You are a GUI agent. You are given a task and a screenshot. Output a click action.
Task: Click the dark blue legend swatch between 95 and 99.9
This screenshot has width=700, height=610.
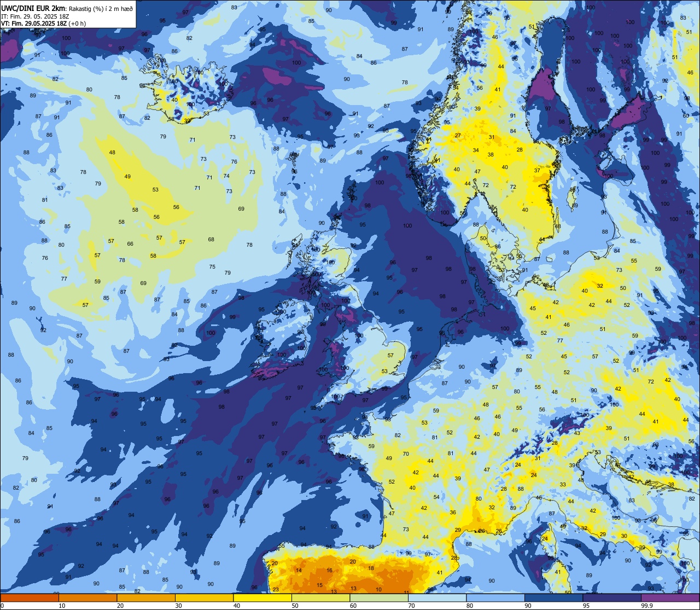(612, 597)
